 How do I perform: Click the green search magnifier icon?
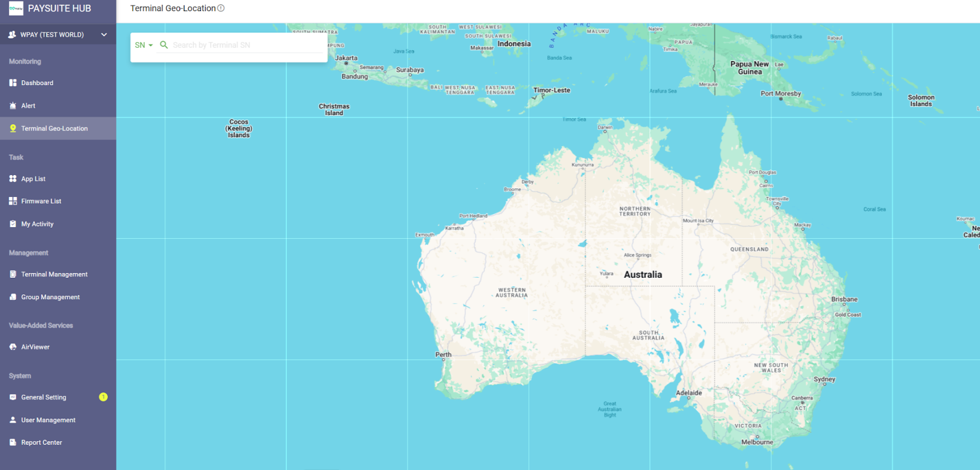[x=164, y=45]
